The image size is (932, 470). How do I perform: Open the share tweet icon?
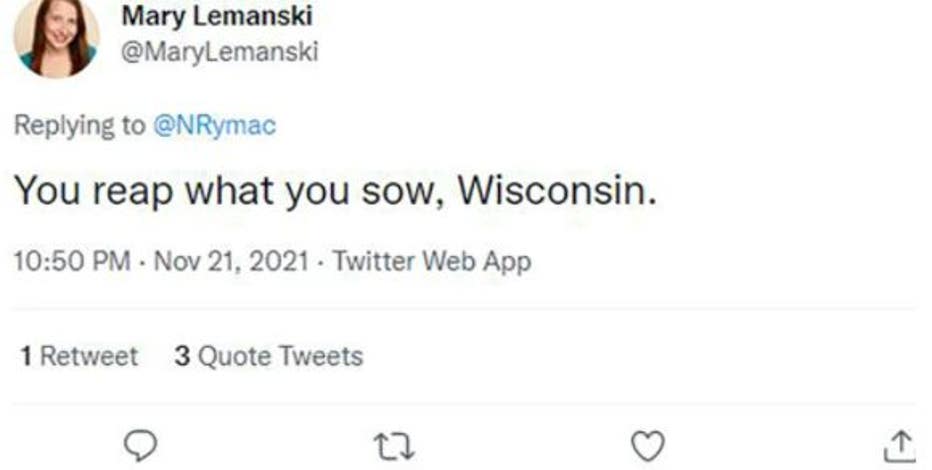coord(901,443)
